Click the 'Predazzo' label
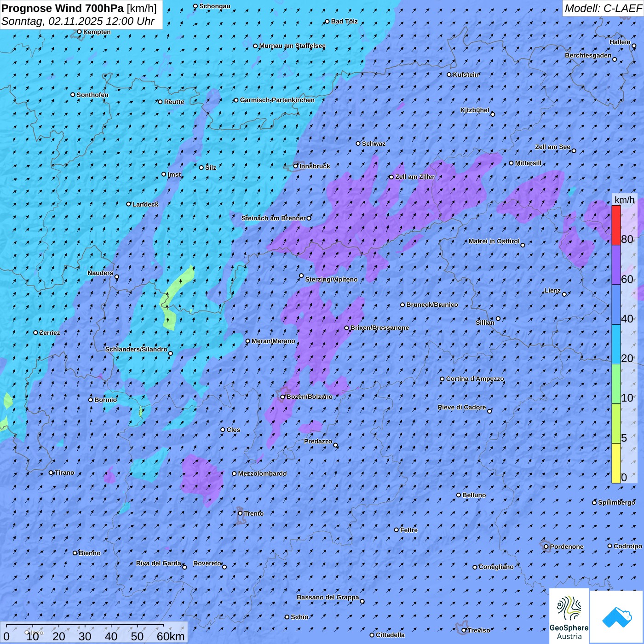Image resolution: width=644 pixels, height=644 pixels. [318, 441]
